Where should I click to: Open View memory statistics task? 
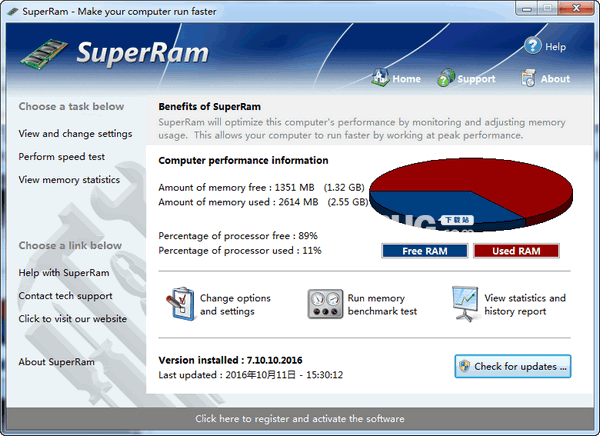pos(69,180)
